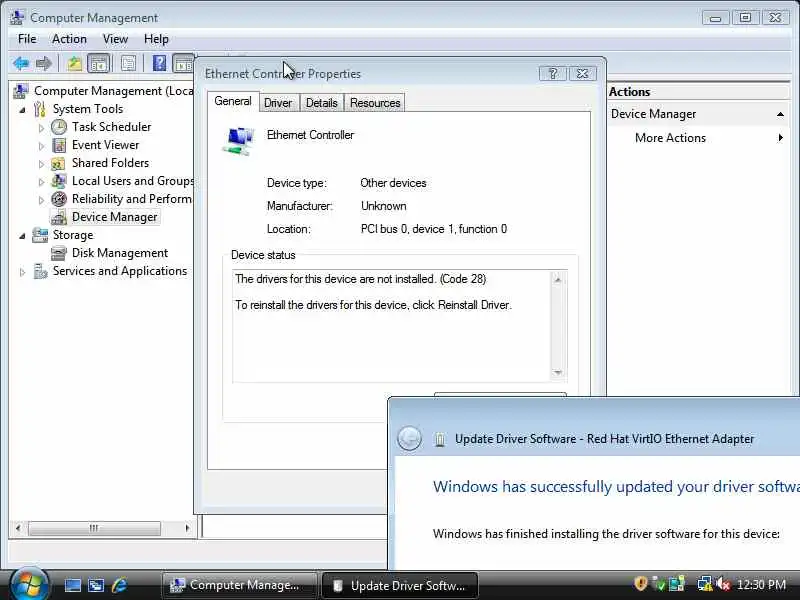Click the Forward arrow in toolbar
The width and height of the screenshot is (800, 600).
[44, 64]
